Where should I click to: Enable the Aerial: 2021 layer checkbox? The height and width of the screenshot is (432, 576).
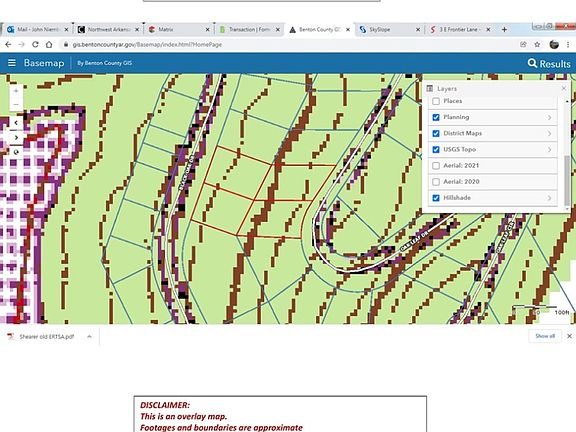coord(436,166)
